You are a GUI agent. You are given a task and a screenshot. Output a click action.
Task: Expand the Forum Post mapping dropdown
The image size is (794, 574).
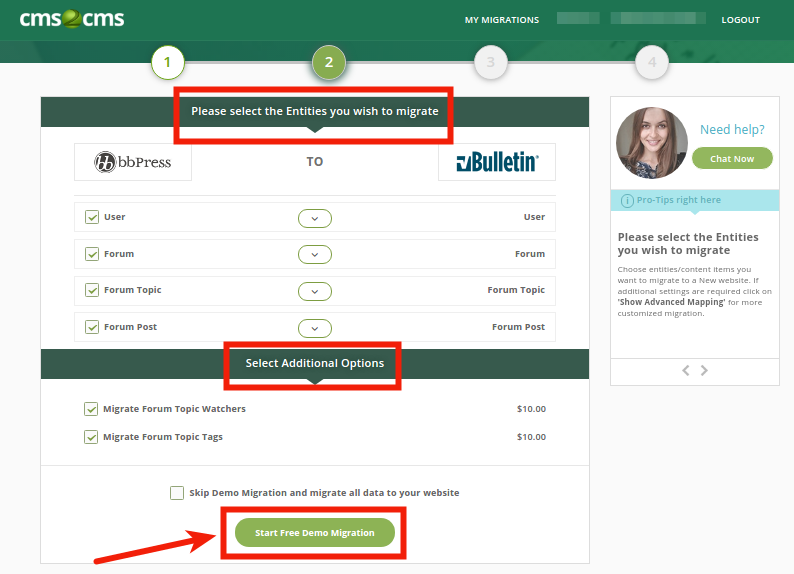(x=315, y=329)
